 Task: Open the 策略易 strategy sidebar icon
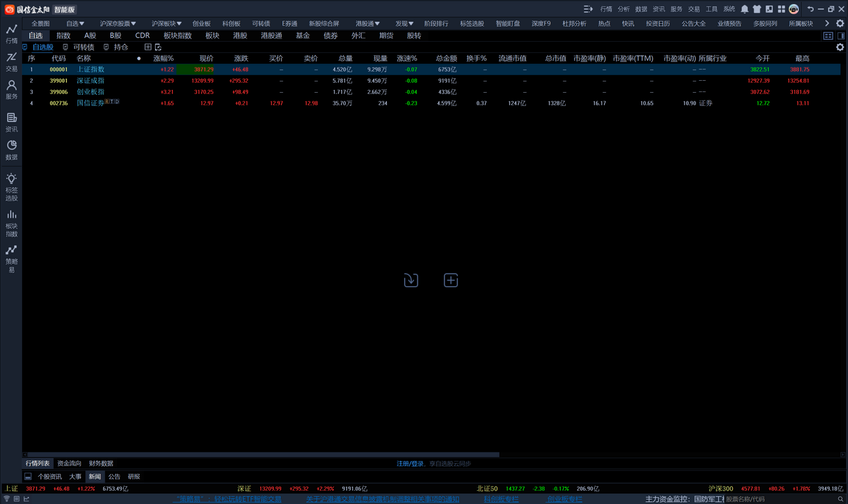coord(11,258)
